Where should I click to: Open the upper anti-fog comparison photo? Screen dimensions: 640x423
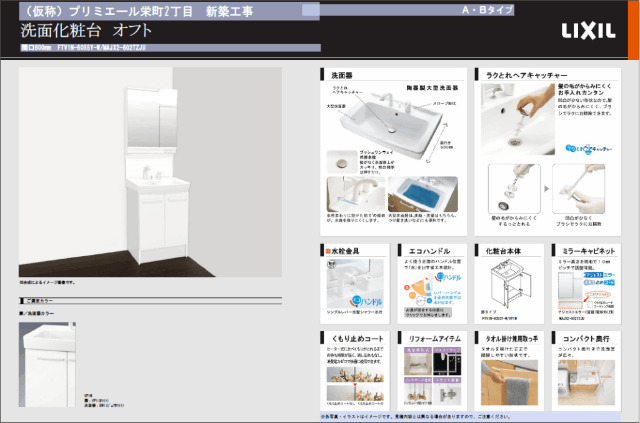click(x=355, y=374)
